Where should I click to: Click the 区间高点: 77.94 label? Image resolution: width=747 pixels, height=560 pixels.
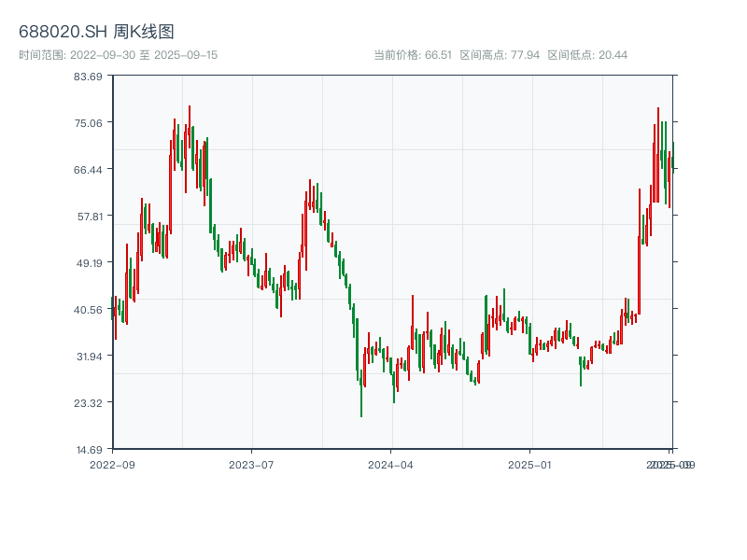click(x=500, y=55)
